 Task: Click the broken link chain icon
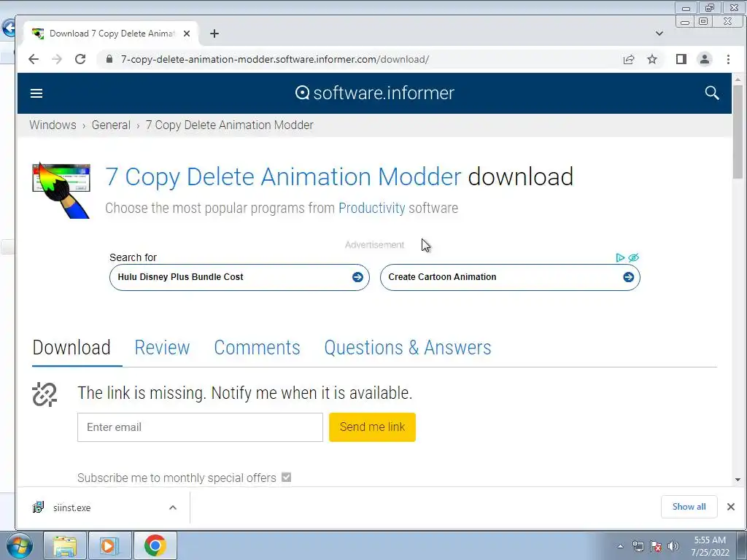[x=44, y=394]
